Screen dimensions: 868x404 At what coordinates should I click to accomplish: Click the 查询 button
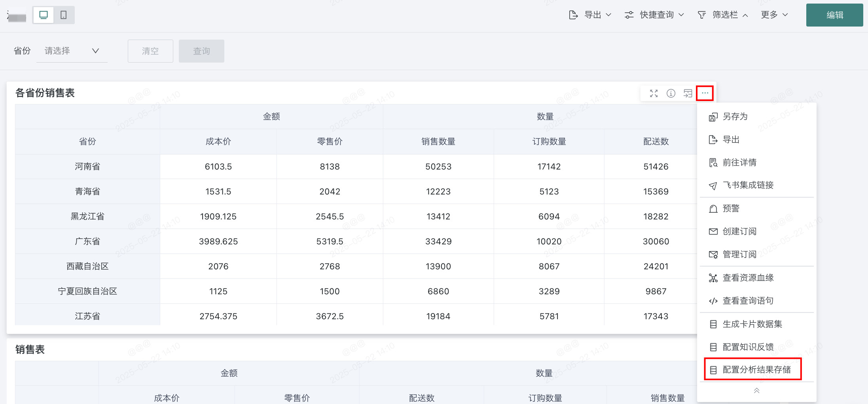(201, 51)
